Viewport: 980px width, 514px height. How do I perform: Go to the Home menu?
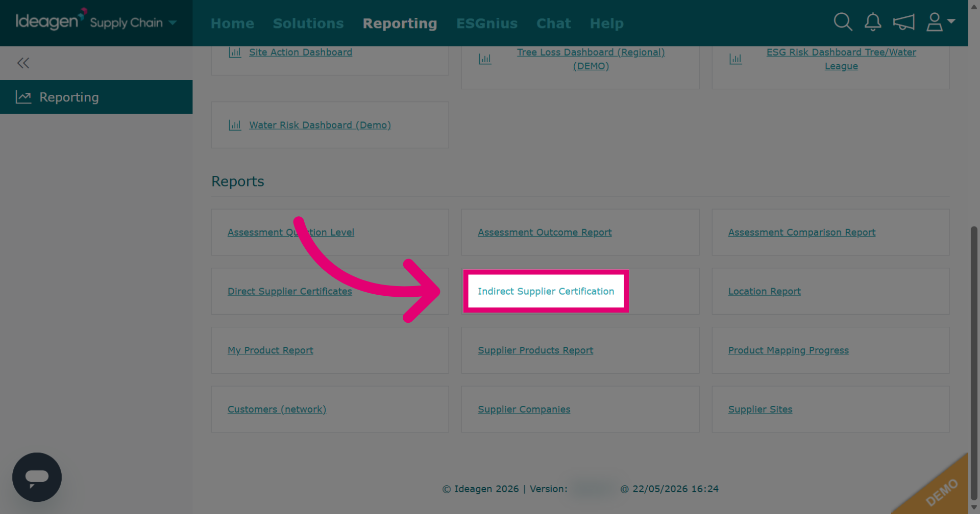pos(232,23)
